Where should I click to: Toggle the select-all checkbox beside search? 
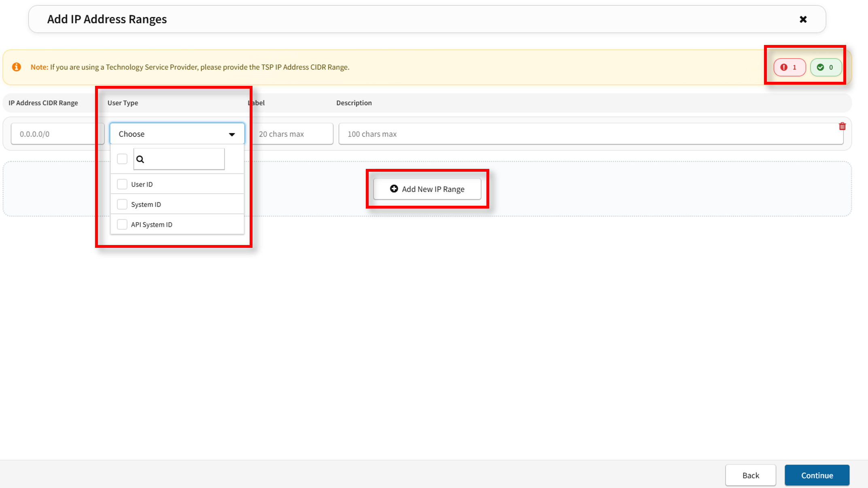(x=122, y=159)
